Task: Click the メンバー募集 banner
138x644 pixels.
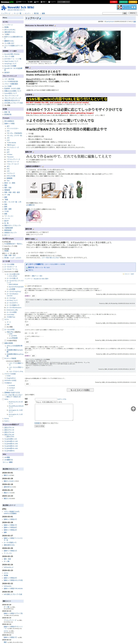Action: (x=127, y=7)
